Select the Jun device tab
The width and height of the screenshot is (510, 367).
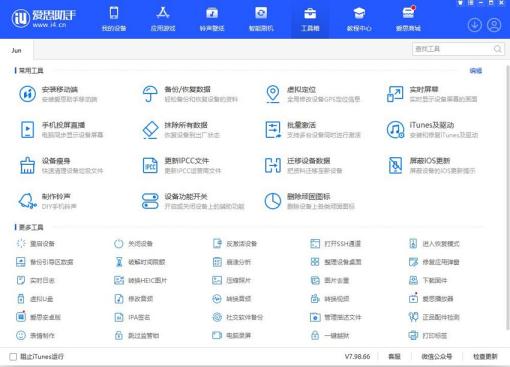pyautogui.click(x=16, y=50)
